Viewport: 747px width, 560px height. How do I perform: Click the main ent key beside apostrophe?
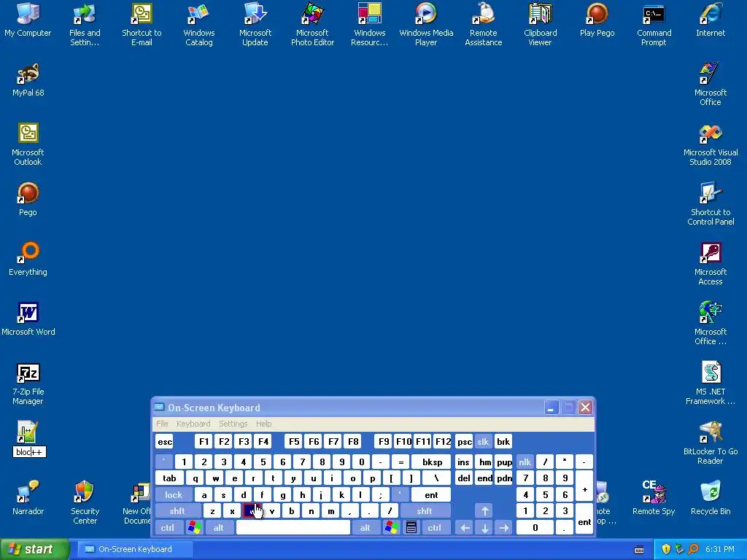(x=431, y=495)
